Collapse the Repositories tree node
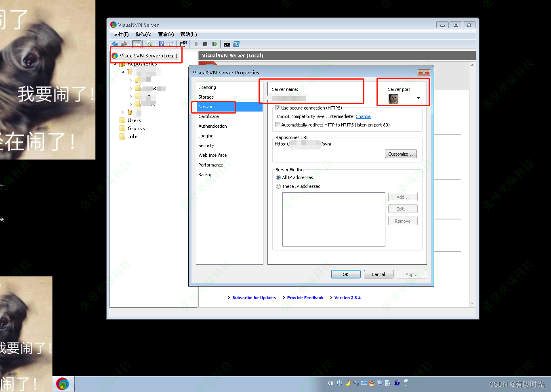 115,64
